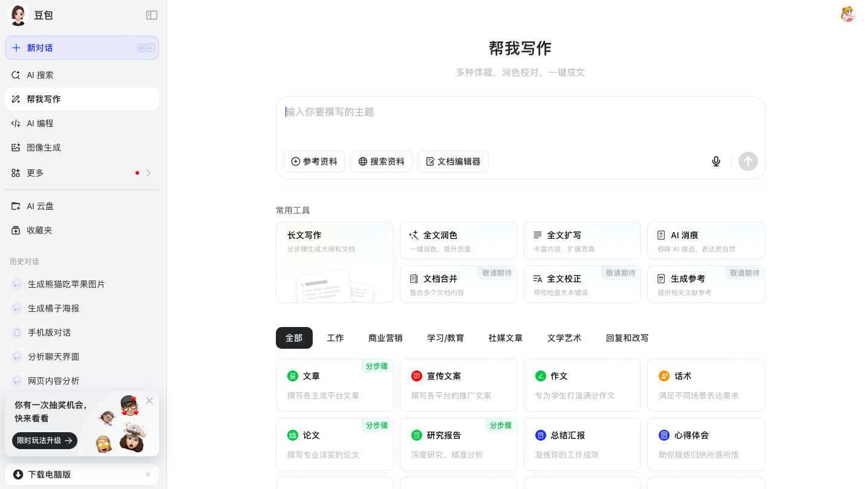Select 帮我写作 in the sidebar

(x=82, y=99)
